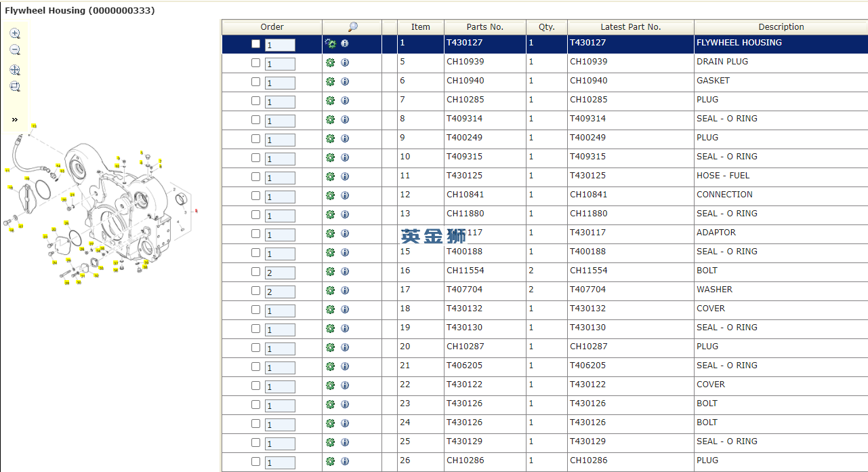This screenshot has width=868, height=472.
Task: Click the Qty. column header
Action: tap(547, 27)
